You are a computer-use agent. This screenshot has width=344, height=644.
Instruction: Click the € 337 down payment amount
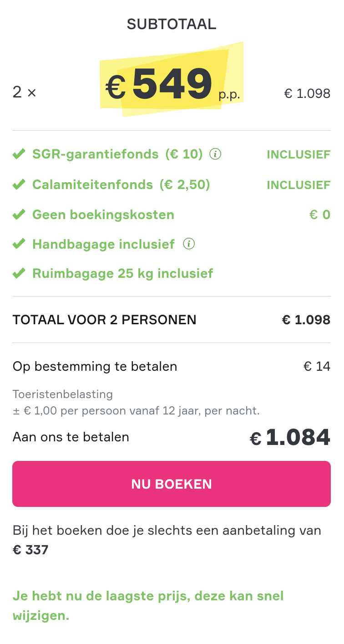[30, 550]
